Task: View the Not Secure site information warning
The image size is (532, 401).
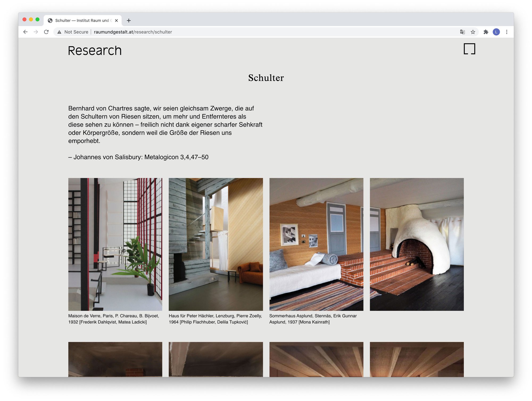Action: click(x=73, y=32)
